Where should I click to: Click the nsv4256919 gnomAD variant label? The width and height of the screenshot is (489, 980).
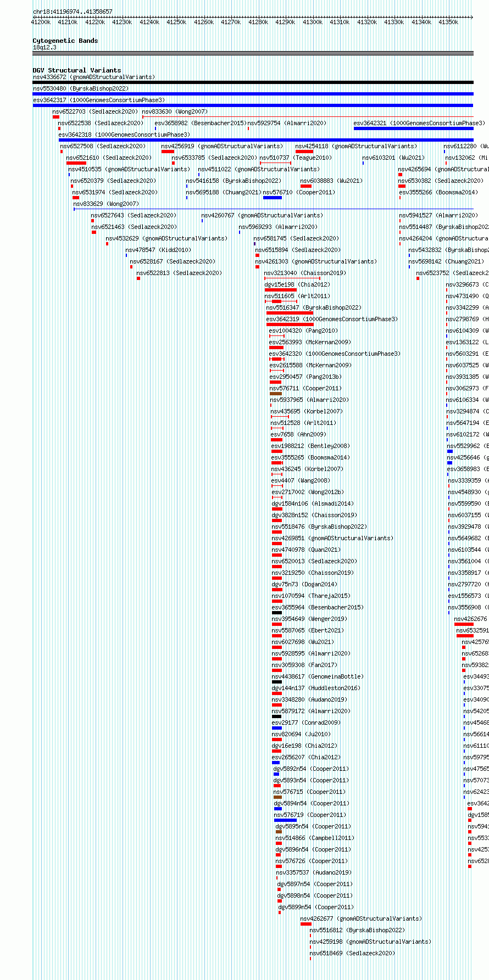coord(222,146)
